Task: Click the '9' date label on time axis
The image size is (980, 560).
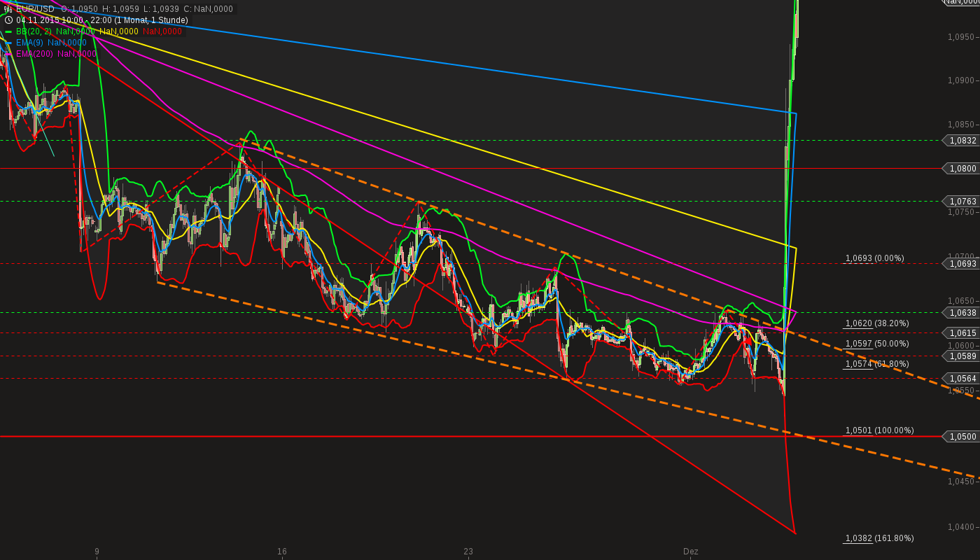Action: click(97, 552)
